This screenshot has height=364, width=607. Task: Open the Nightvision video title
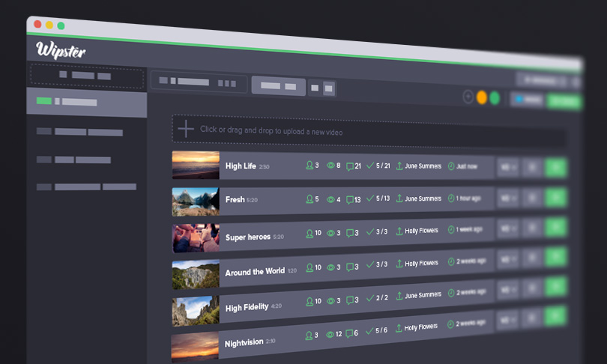coord(244,343)
